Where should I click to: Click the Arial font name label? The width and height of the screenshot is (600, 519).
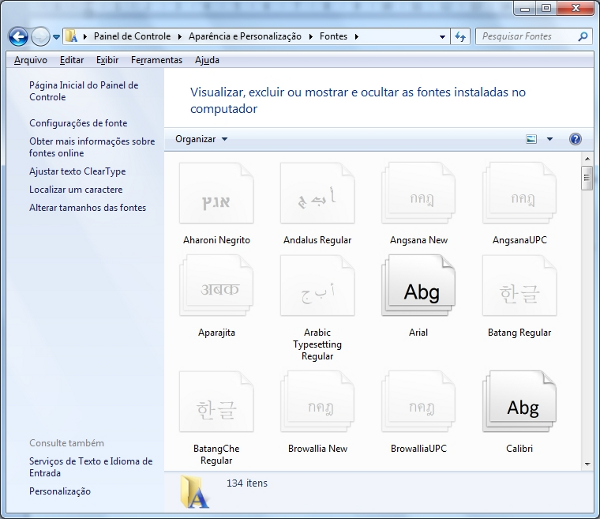tap(418, 333)
